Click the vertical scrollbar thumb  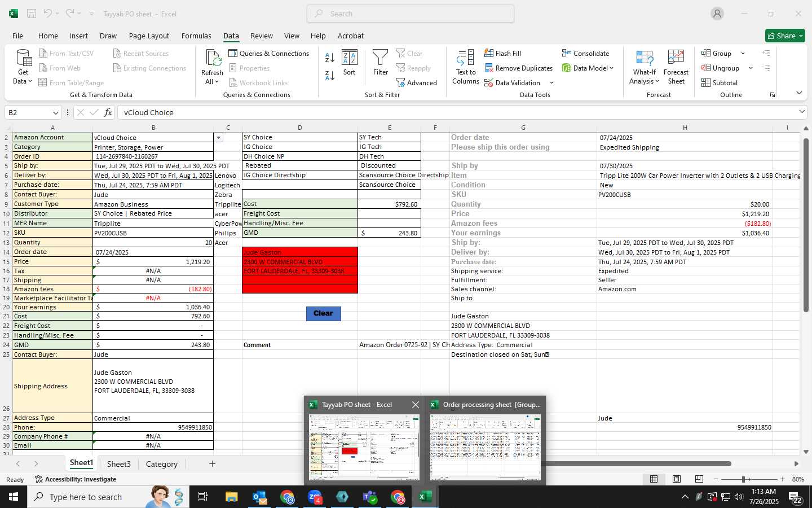pyautogui.click(x=806, y=225)
